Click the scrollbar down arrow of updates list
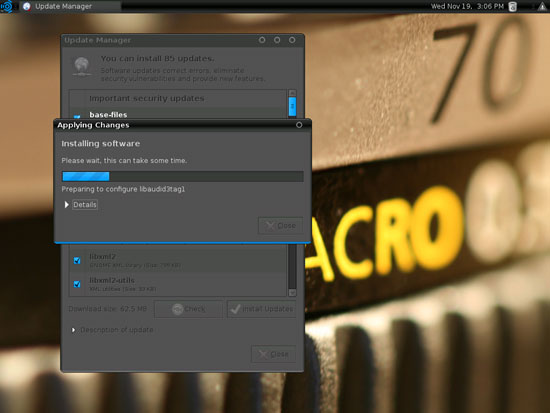Viewport: 550px width, 413px height. click(292, 292)
